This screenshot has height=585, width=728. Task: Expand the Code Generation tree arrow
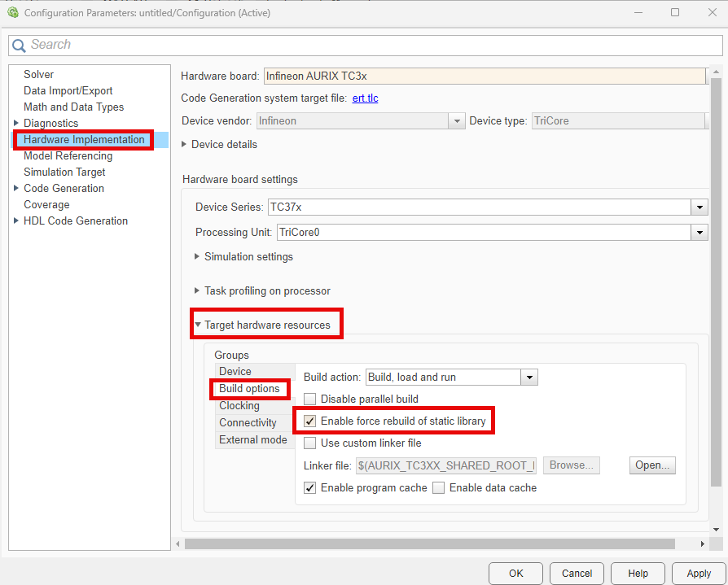[16, 189]
